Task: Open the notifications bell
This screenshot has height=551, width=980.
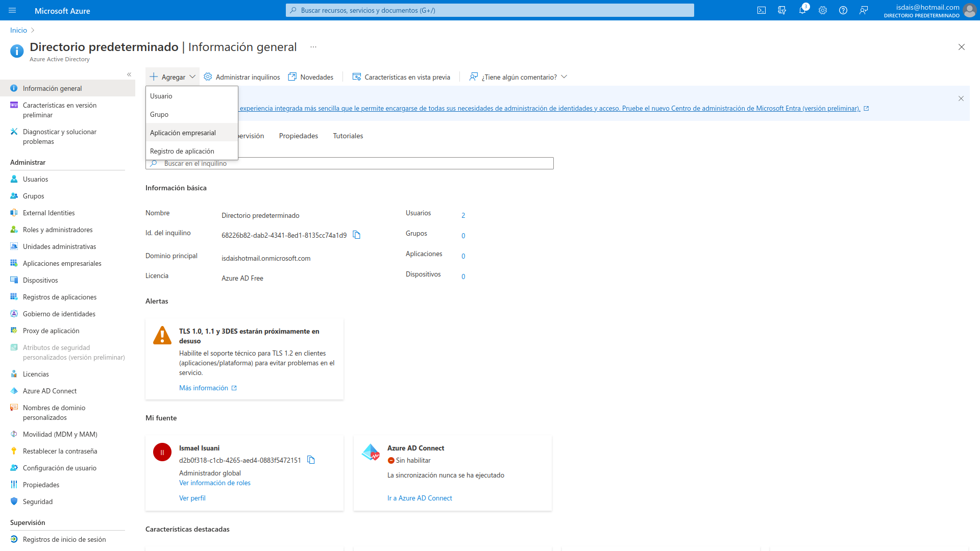Action: (x=802, y=10)
